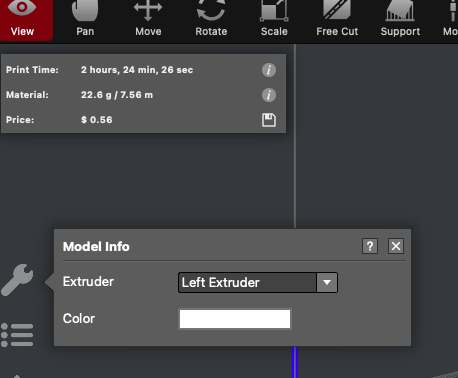Viewport: 458px width, 378px height.
Task: Select the View tool
Action: (22, 19)
